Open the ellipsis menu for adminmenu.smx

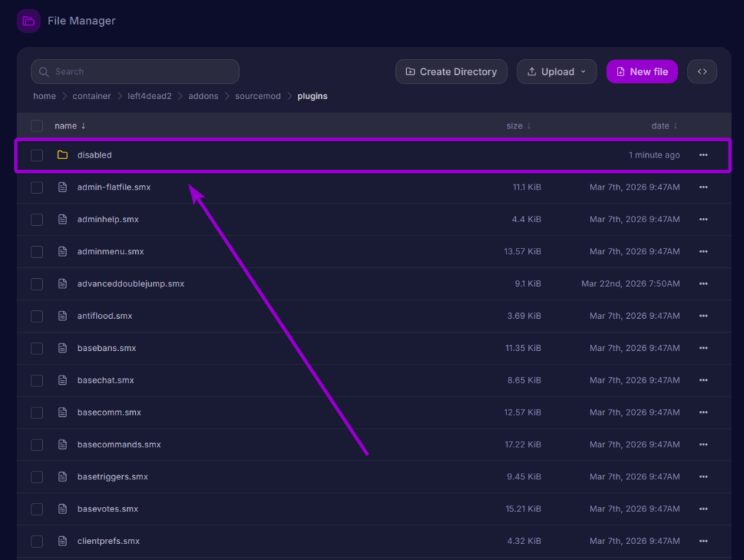click(703, 251)
